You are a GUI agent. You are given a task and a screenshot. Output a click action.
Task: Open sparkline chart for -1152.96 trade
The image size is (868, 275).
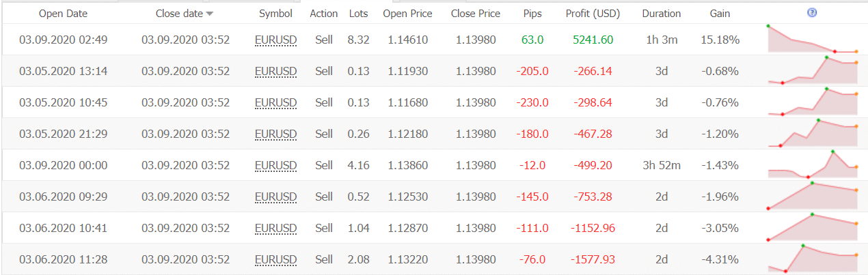click(813, 227)
